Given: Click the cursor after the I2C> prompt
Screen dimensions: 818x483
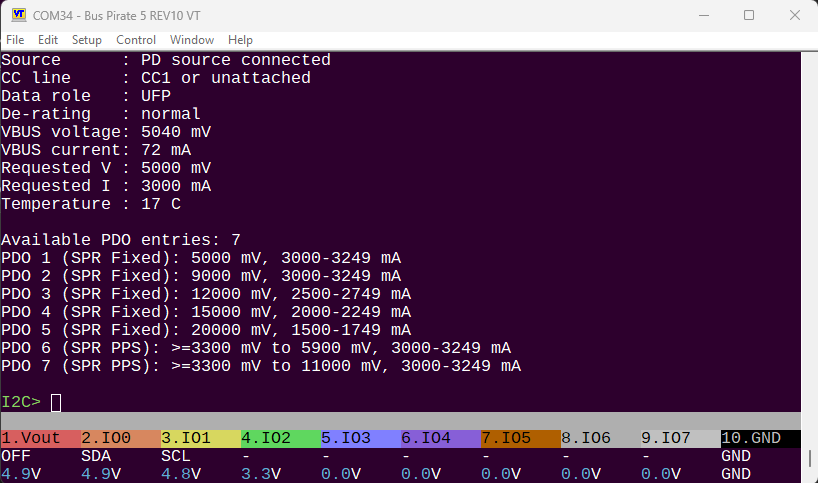Looking at the screenshot, I should [56, 402].
